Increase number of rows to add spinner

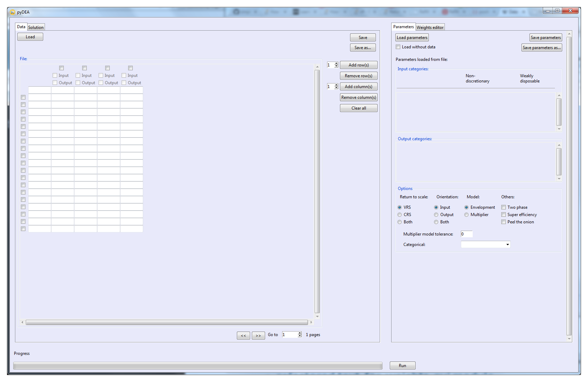pos(336,64)
